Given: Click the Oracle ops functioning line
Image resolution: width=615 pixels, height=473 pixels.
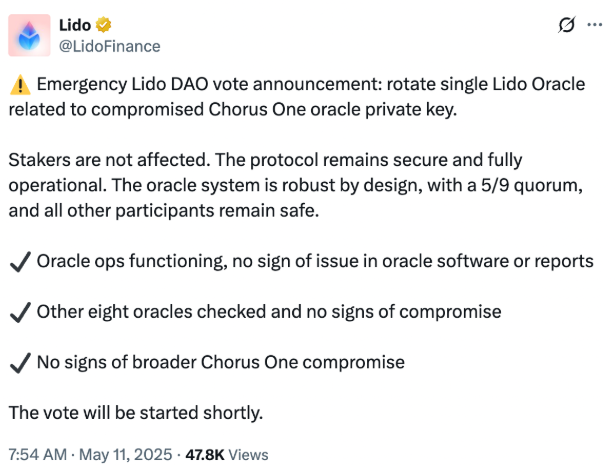Looking at the screenshot, I should pyautogui.click(x=315, y=261).
